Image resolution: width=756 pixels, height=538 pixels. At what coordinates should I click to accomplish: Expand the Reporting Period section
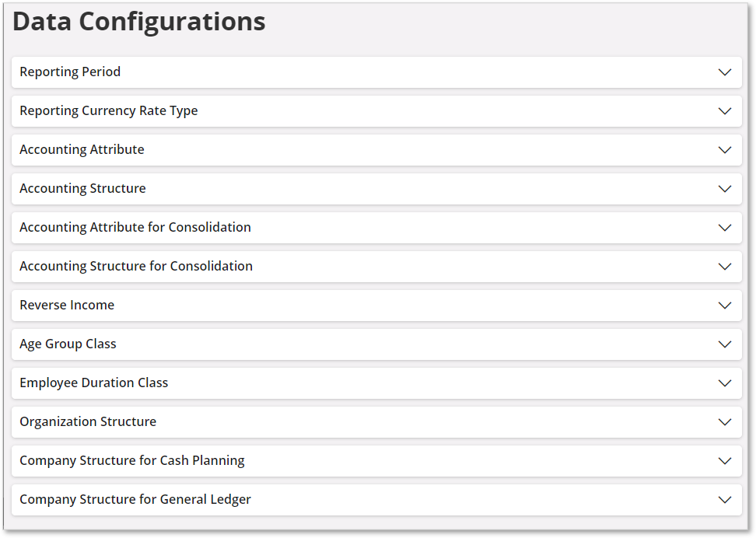(376, 72)
